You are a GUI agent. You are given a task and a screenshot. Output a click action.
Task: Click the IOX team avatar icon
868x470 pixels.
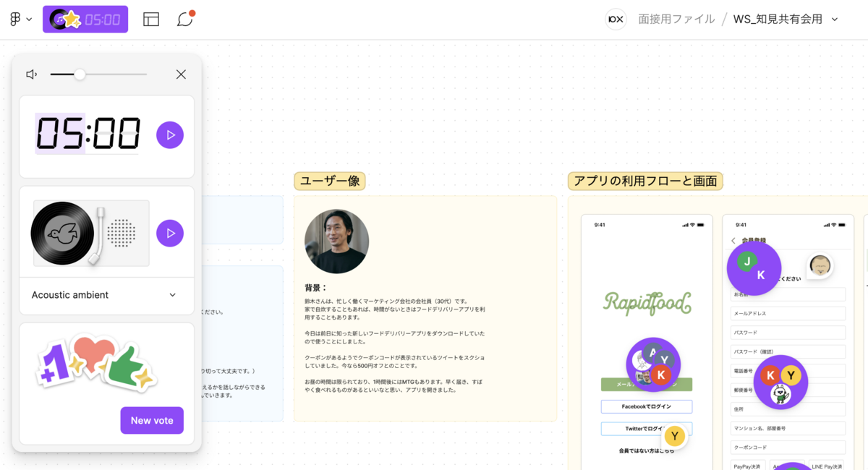(x=616, y=20)
